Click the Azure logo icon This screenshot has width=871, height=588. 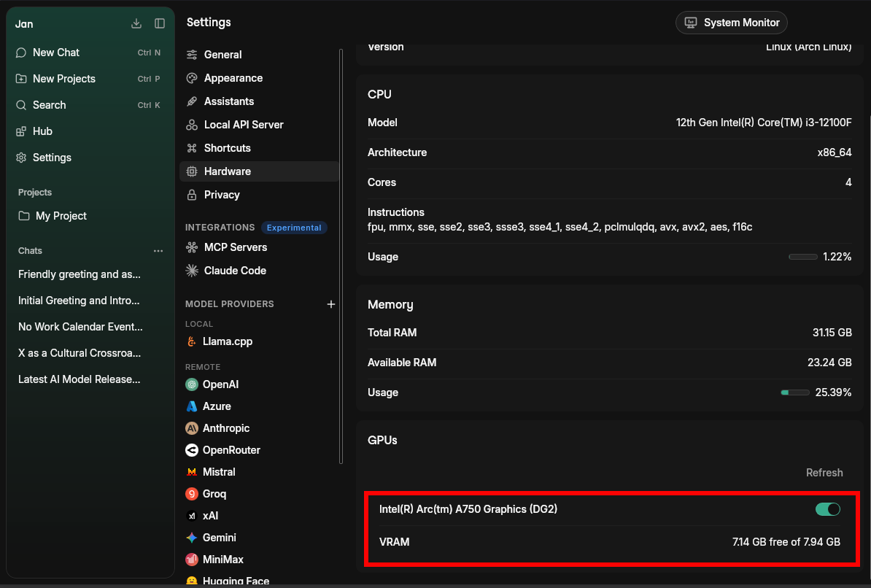pos(192,406)
